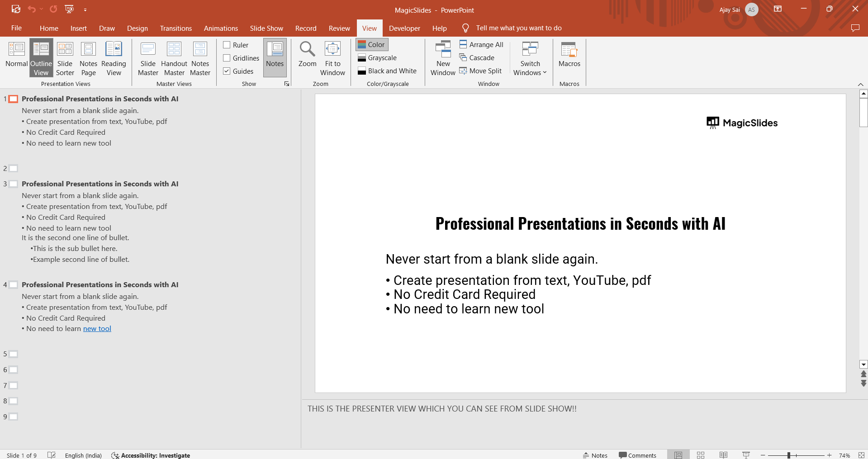
Task: Enable the Gridlines checkbox
Action: click(227, 58)
